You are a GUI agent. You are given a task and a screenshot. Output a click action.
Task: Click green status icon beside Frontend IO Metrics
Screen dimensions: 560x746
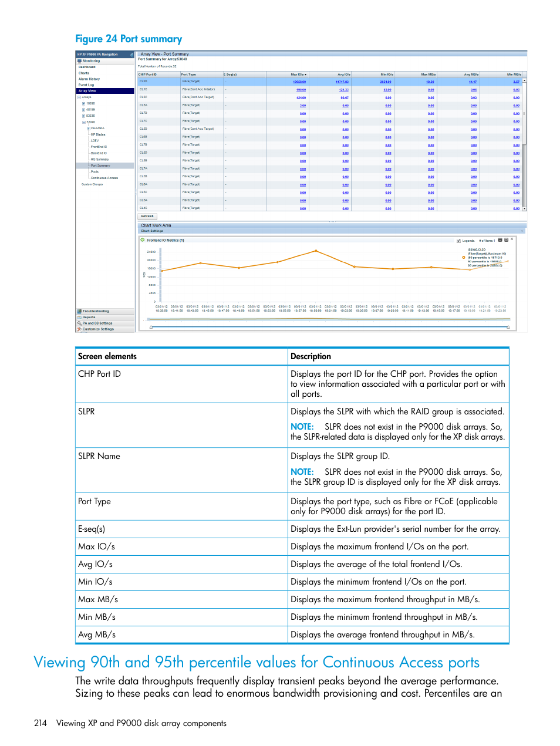pyautogui.click(x=143, y=239)
